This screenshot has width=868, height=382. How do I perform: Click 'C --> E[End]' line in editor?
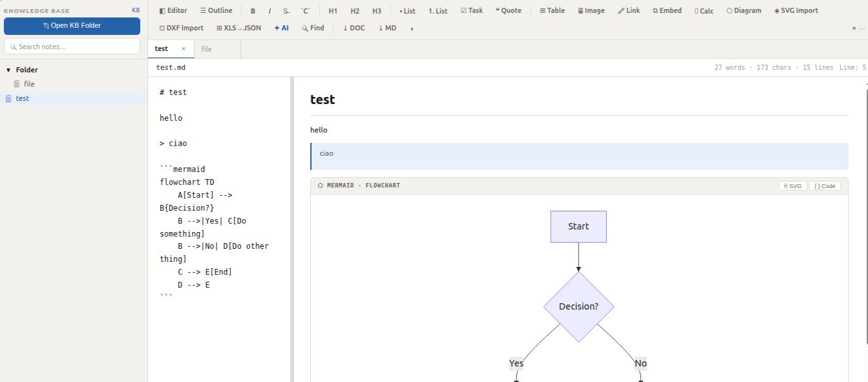pyautogui.click(x=205, y=271)
